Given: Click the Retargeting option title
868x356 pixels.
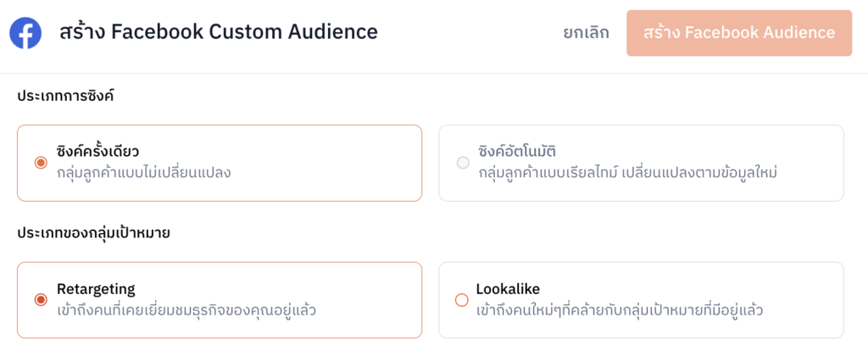Looking at the screenshot, I should (96, 289).
